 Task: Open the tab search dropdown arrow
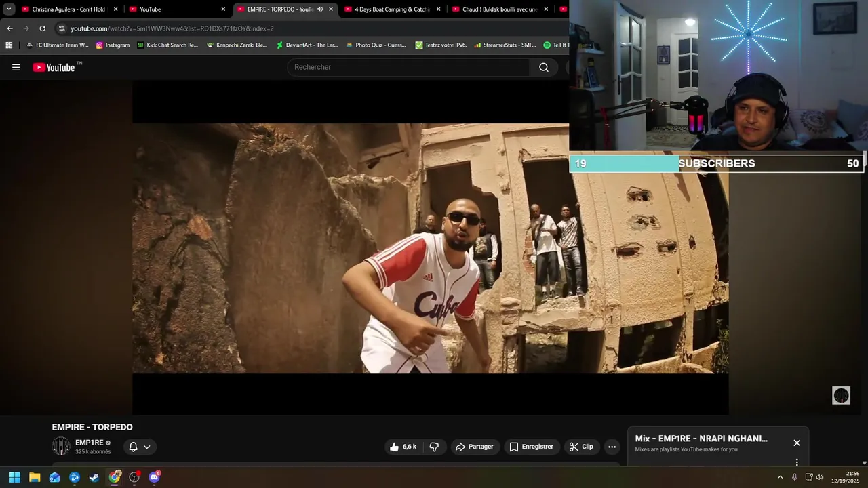pos(9,9)
